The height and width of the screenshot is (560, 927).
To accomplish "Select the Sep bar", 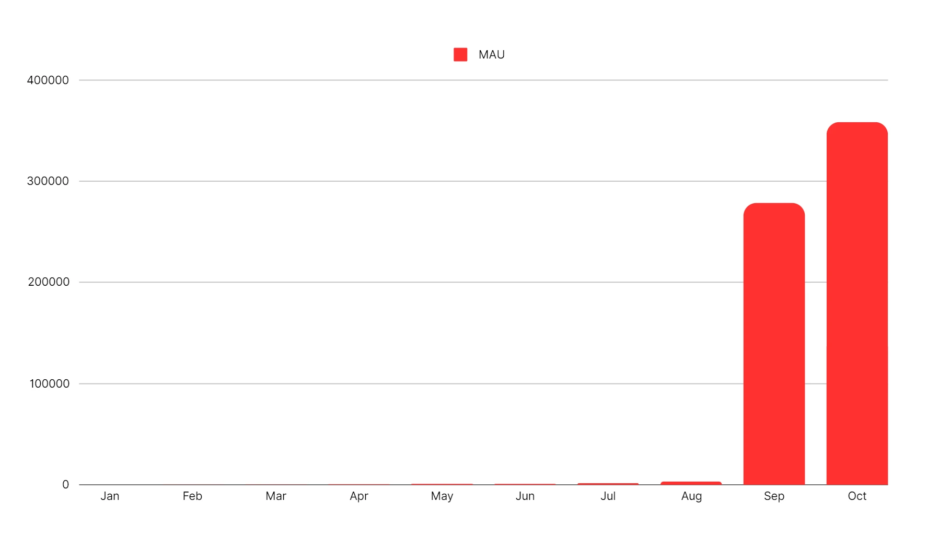I will coord(774,344).
